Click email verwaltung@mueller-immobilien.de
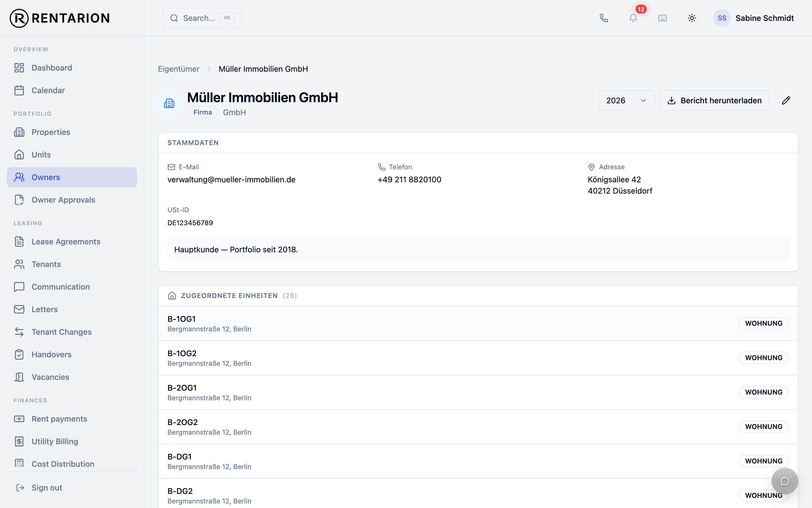The height and width of the screenshot is (508, 812). (x=231, y=180)
